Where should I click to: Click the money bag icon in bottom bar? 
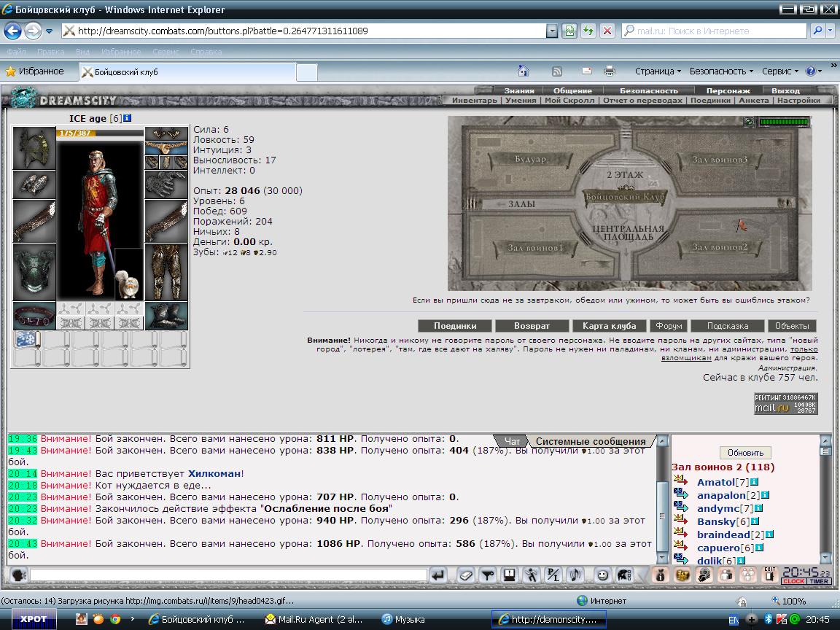[661, 575]
